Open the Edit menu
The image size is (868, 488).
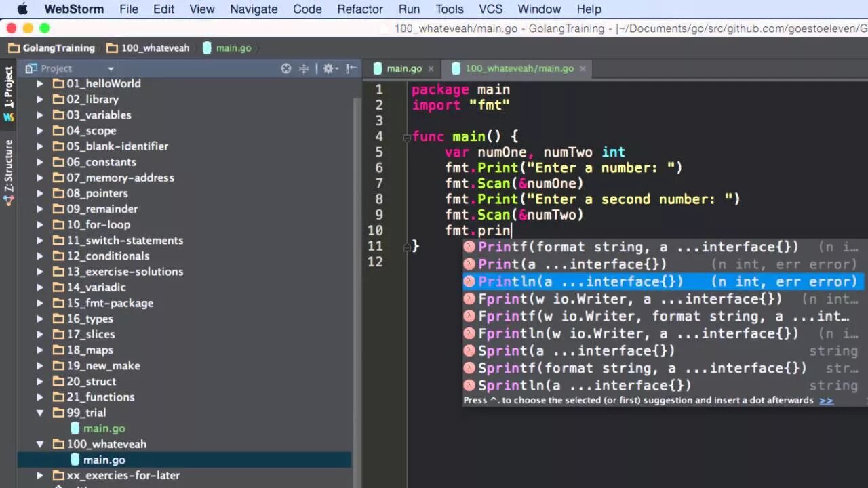point(163,9)
